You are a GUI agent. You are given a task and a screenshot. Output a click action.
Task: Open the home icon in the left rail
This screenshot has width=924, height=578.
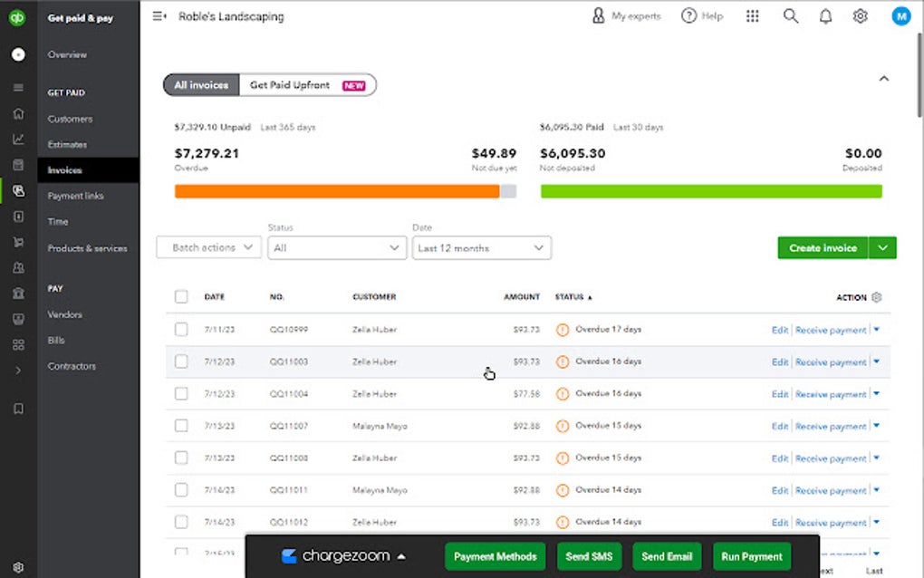point(18,114)
